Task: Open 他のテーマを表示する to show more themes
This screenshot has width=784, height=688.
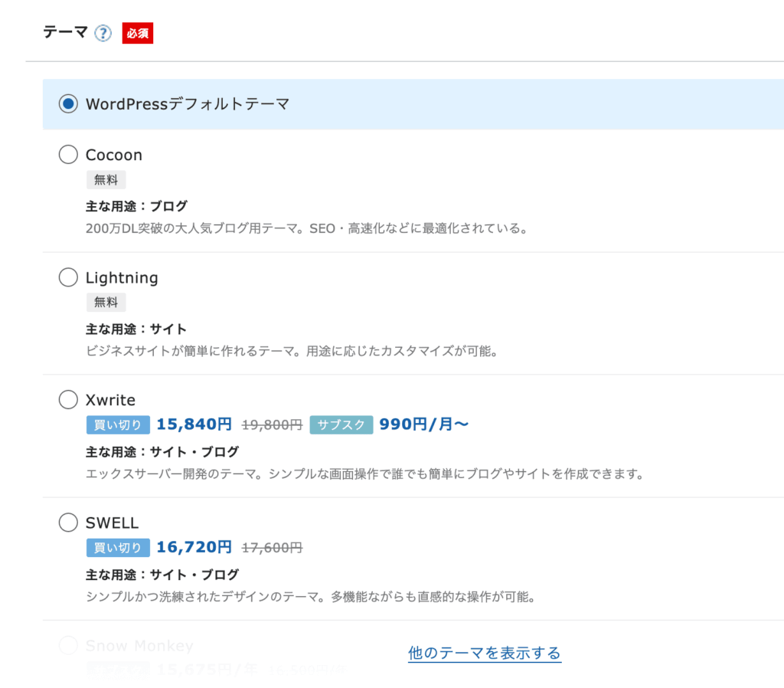Action: click(x=484, y=654)
